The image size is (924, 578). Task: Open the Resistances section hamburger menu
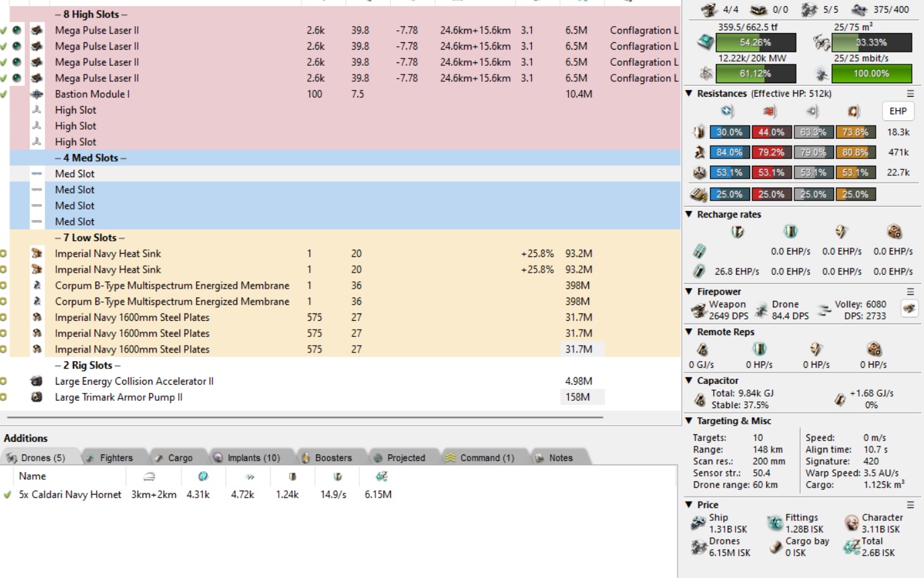pyautogui.click(x=911, y=93)
